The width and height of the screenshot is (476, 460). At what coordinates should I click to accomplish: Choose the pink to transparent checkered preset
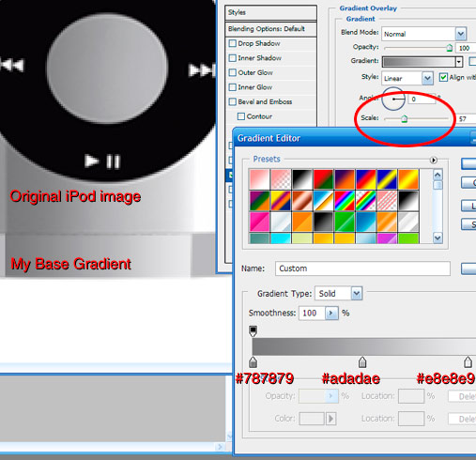point(281,179)
